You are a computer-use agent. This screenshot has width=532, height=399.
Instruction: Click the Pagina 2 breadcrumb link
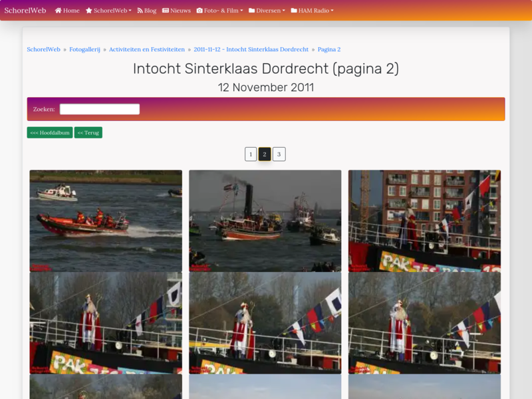tap(329, 49)
